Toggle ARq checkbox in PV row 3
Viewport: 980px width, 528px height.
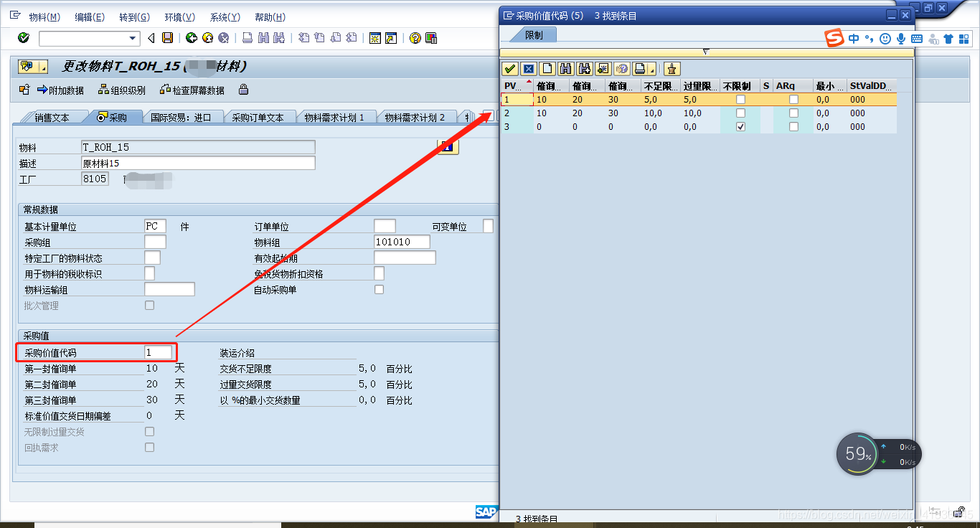click(x=793, y=127)
